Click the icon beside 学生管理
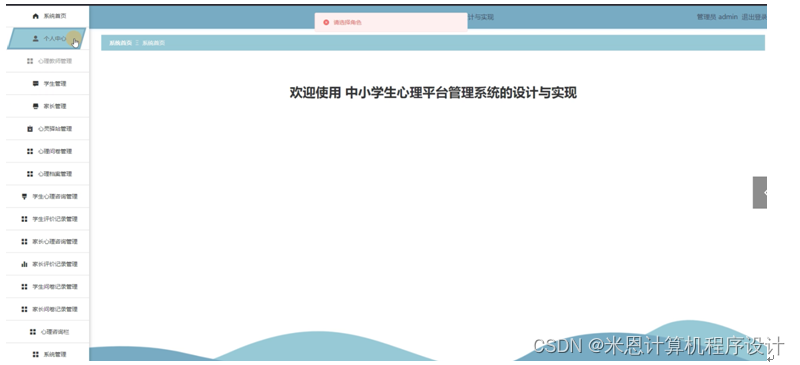Image resolution: width=800 pixels, height=365 pixels. point(35,84)
